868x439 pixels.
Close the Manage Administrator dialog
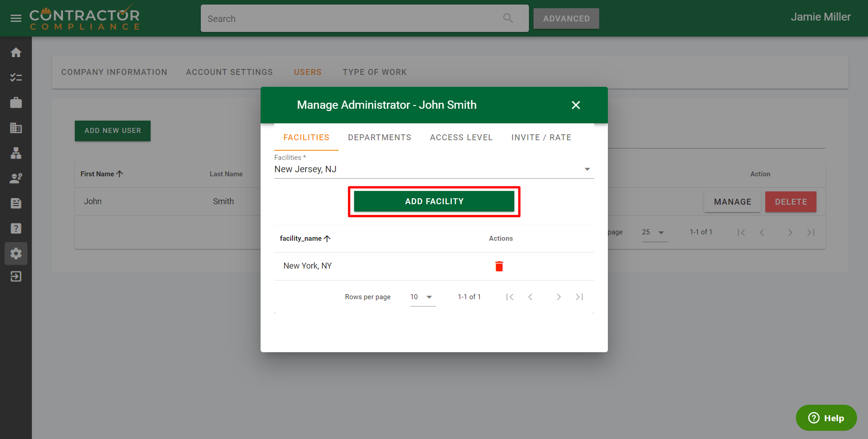click(x=575, y=105)
